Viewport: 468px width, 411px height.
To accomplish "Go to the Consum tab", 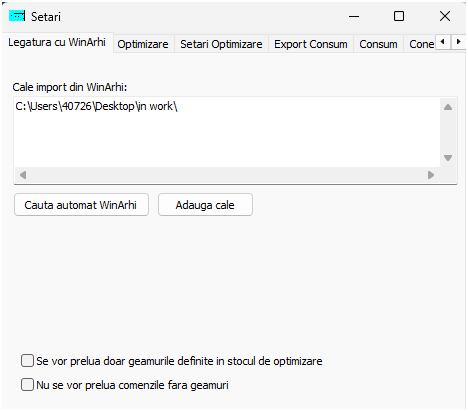I will [x=378, y=44].
